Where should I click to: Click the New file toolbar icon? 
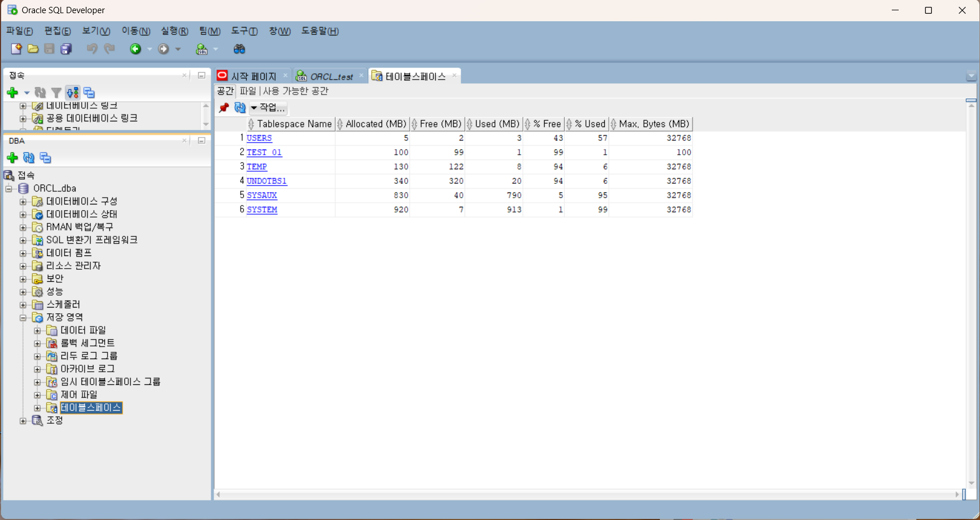coord(16,49)
